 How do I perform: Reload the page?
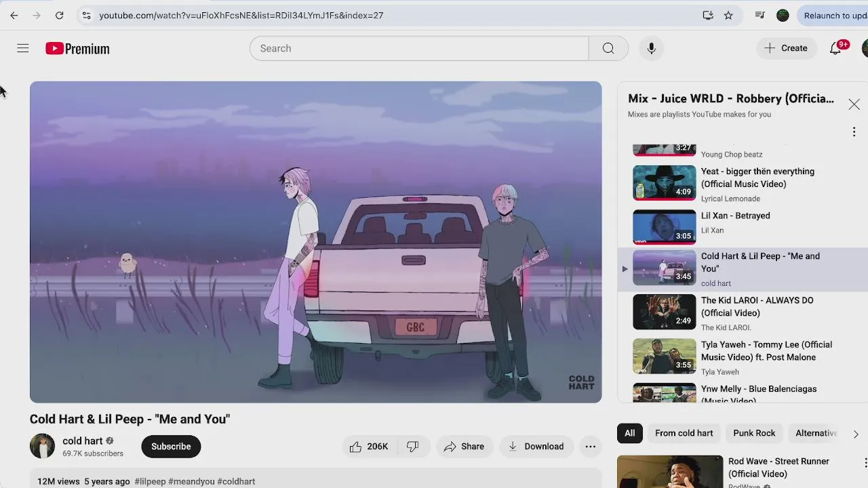click(60, 15)
